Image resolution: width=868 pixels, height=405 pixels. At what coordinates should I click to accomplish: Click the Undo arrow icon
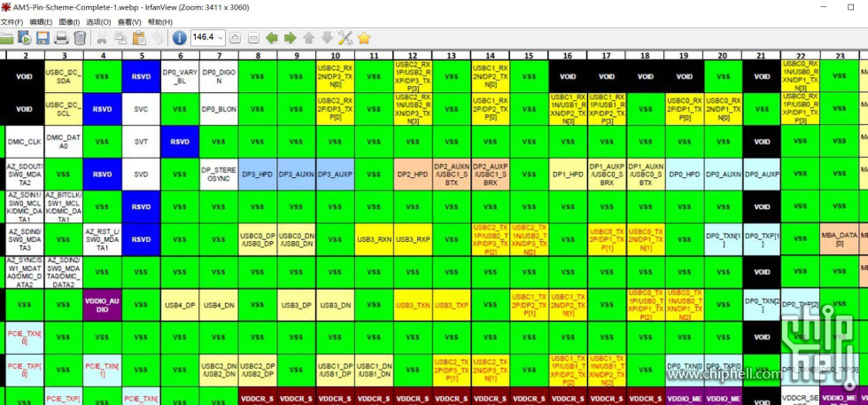[158, 38]
